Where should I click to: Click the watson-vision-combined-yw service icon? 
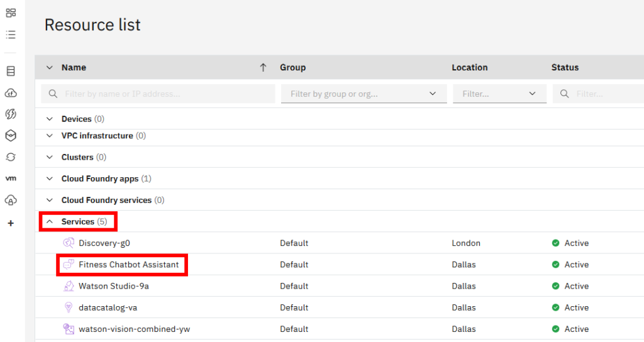tap(69, 329)
